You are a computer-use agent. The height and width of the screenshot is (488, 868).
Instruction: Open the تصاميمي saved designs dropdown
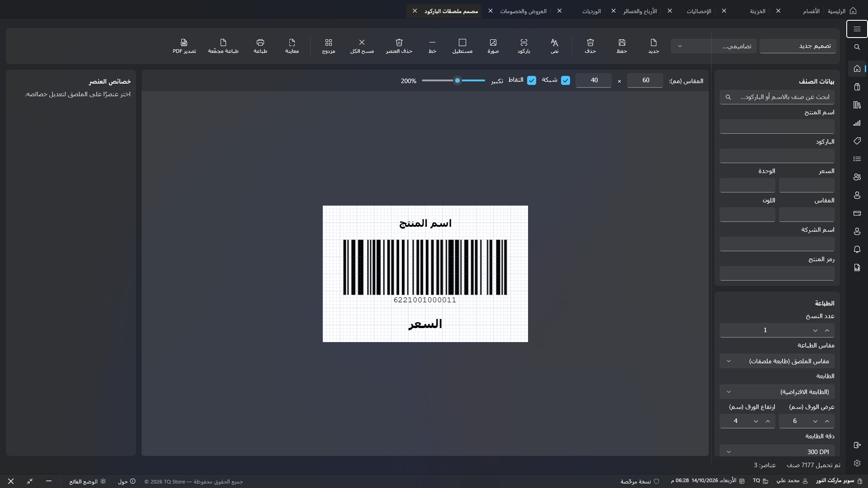coord(713,46)
